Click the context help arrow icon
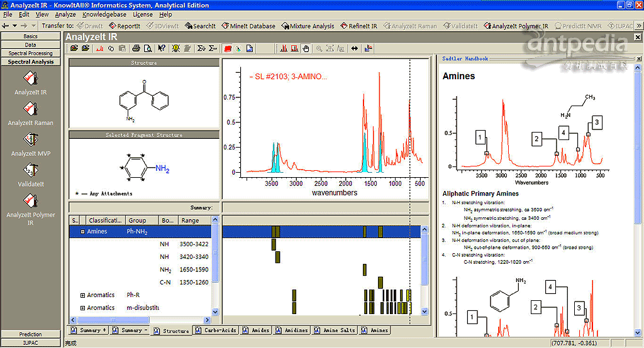Screen dimensions: 644x348 [162, 48]
